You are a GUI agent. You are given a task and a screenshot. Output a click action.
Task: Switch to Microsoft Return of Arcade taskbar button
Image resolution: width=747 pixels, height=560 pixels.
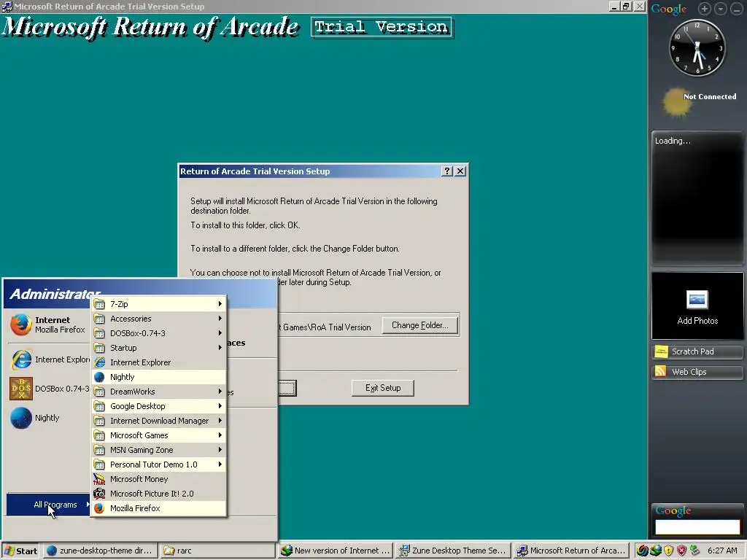tap(570, 551)
